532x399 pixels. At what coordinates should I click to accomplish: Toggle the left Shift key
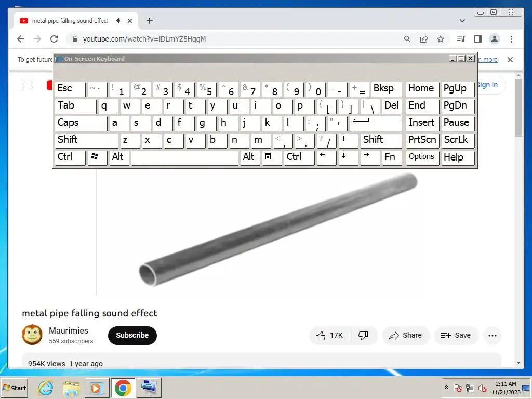87,140
